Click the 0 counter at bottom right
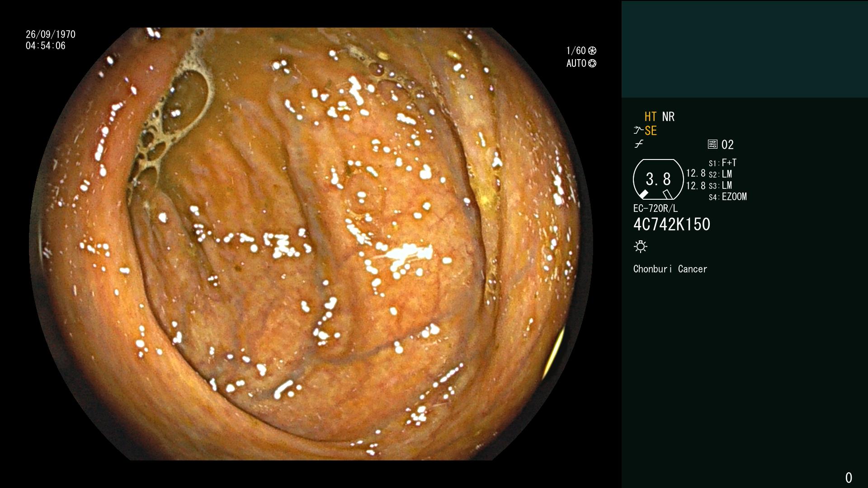This screenshot has width=868, height=488. (x=849, y=478)
